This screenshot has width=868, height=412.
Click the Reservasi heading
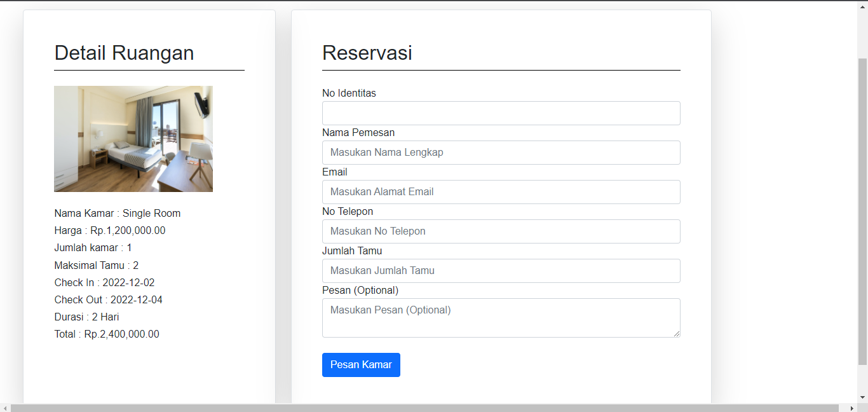[x=367, y=53]
